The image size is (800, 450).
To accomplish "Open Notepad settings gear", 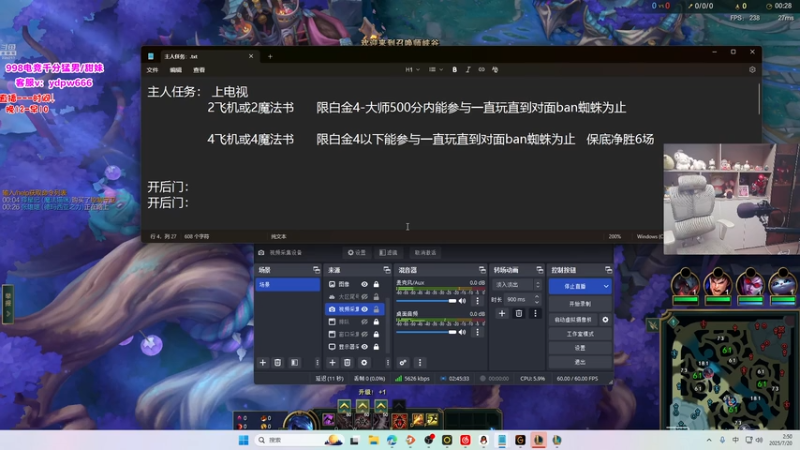I will 752,70.
